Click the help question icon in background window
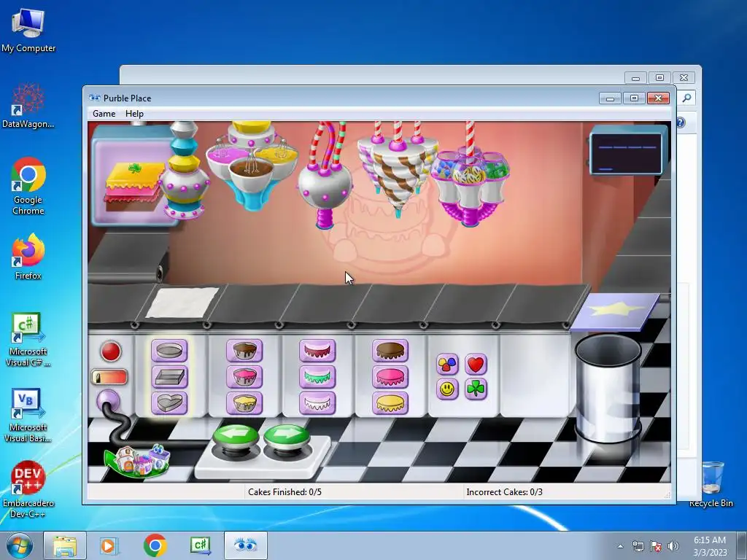The image size is (747, 560). tap(681, 122)
